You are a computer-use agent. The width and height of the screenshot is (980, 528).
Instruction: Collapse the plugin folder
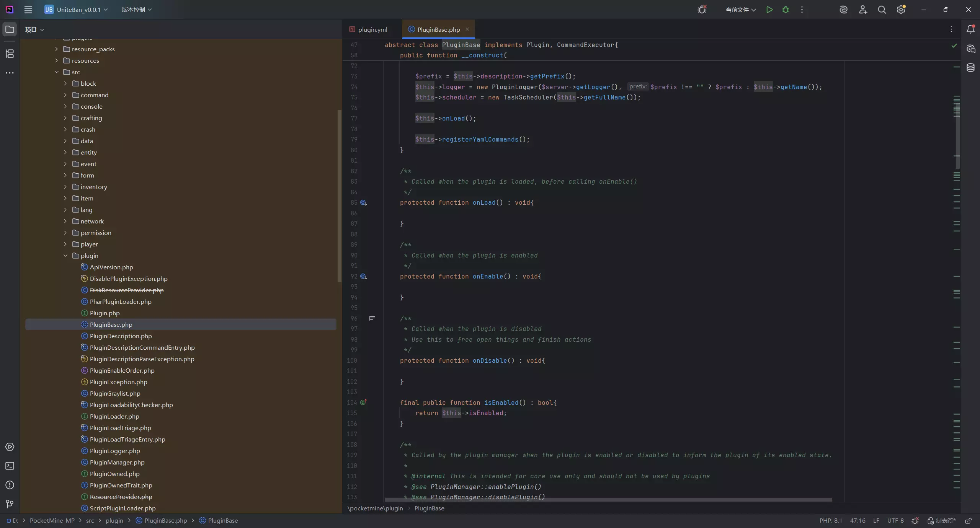click(x=65, y=256)
